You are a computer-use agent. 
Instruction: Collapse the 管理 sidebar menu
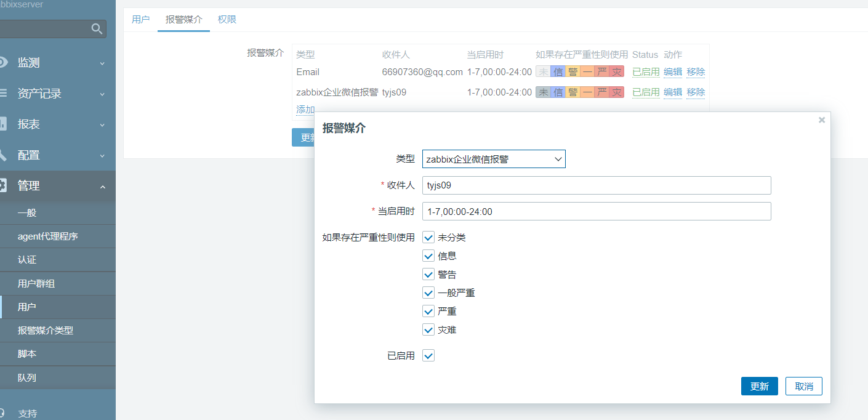pyautogui.click(x=102, y=186)
